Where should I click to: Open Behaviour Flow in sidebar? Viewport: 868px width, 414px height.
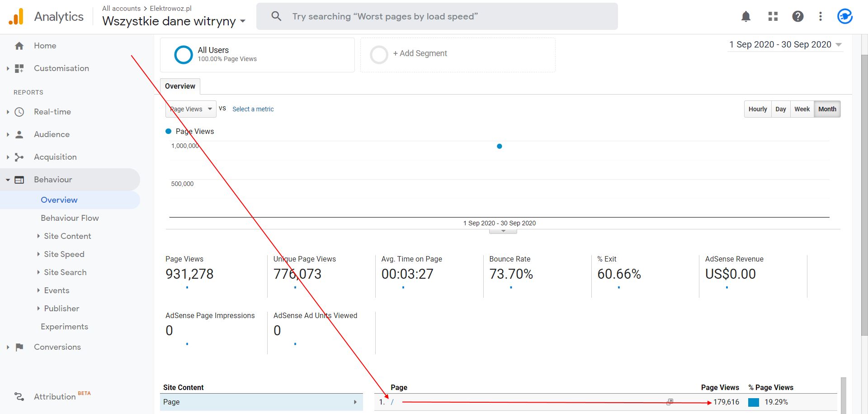click(x=70, y=218)
